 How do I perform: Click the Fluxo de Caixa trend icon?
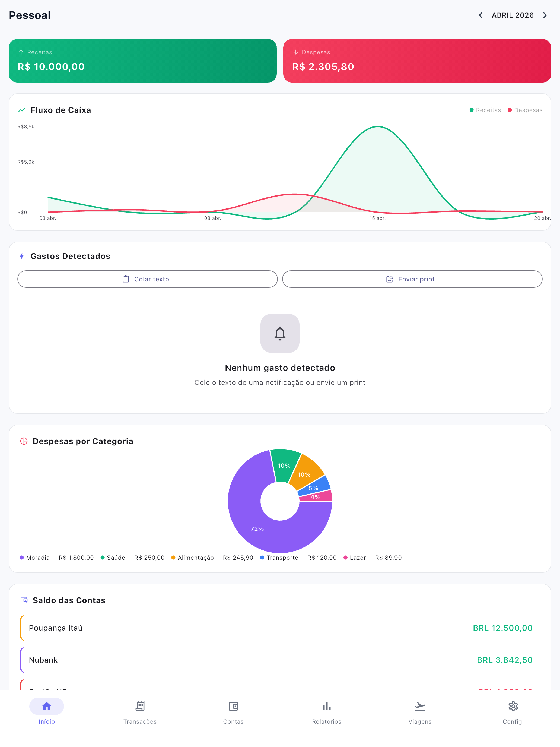22,110
